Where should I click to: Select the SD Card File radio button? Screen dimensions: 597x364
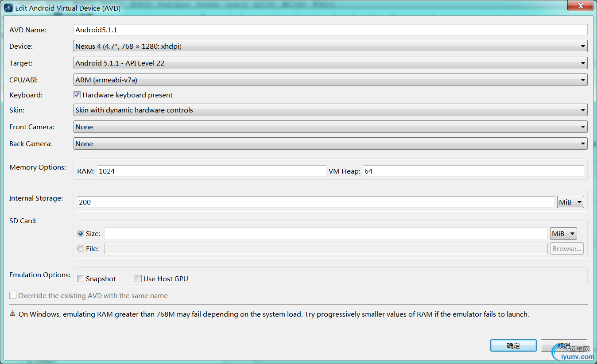(81, 248)
